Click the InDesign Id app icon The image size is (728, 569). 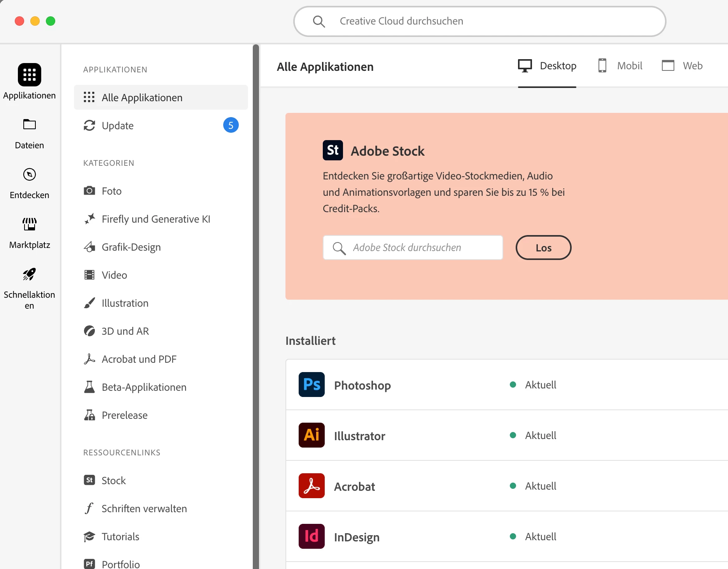click(x=311, y=536)
